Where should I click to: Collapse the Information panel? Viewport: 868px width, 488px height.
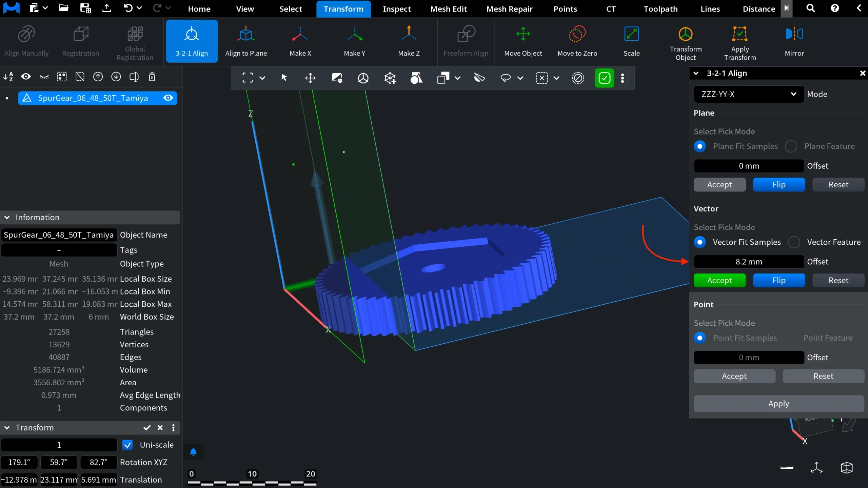7,217
